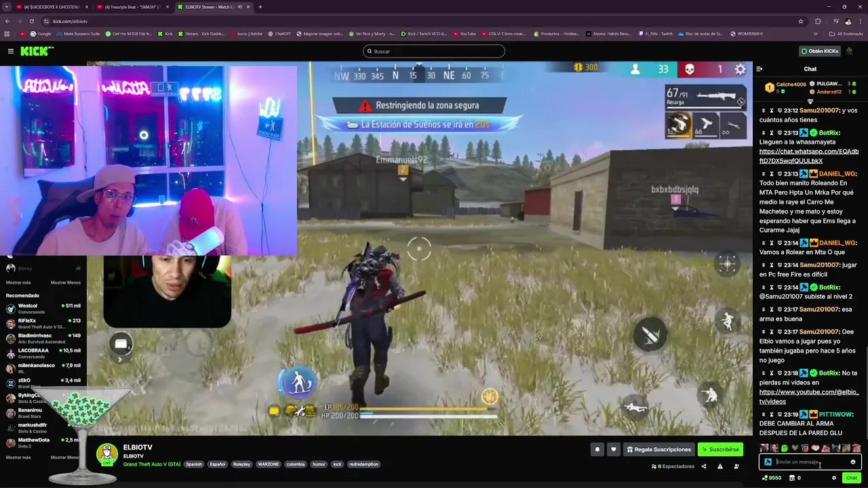868x488 pixels.
Task: Click the colombia tag
Action: [295, 464]
